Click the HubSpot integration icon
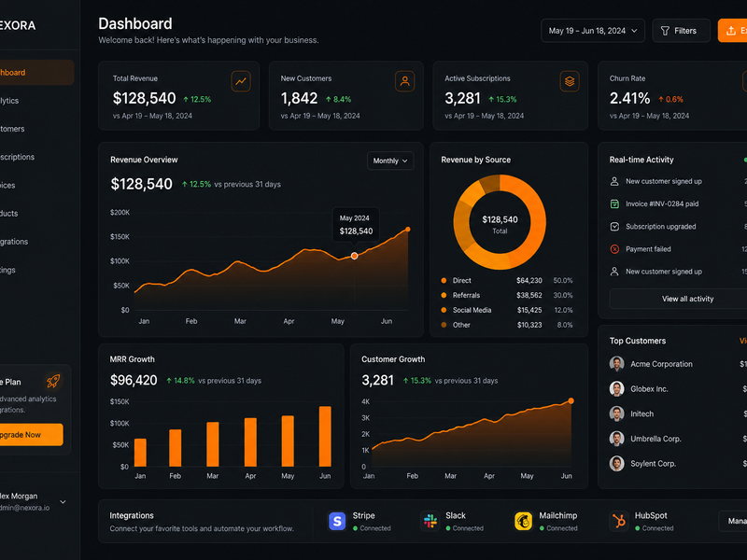The height and width of the screenshot is (560, 747). [618, 521]
